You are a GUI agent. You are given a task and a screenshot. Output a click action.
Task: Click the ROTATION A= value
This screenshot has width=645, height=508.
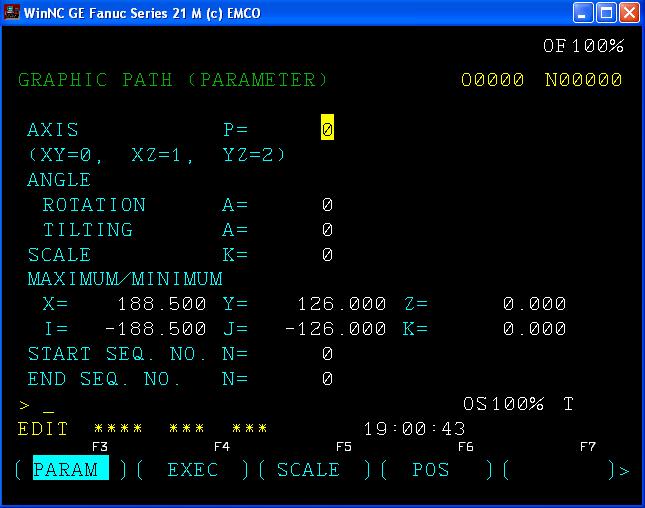327,204
